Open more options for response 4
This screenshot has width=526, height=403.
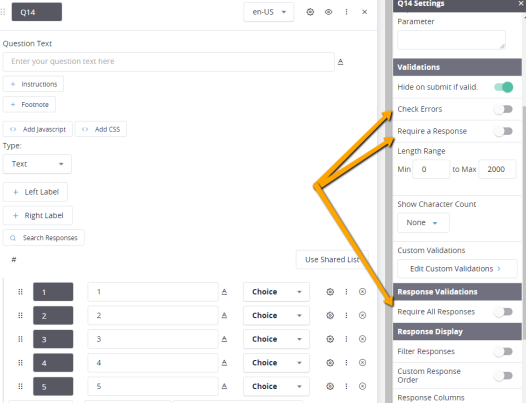346,363
